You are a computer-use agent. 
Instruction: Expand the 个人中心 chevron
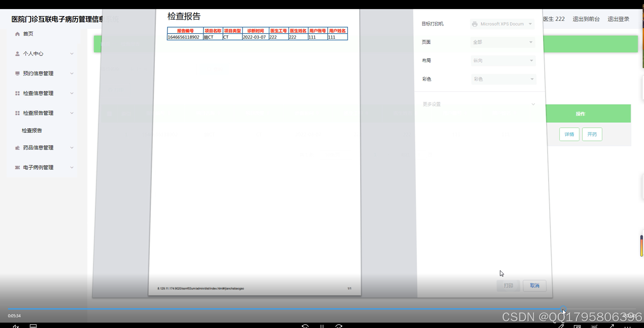tap(72, 54)
